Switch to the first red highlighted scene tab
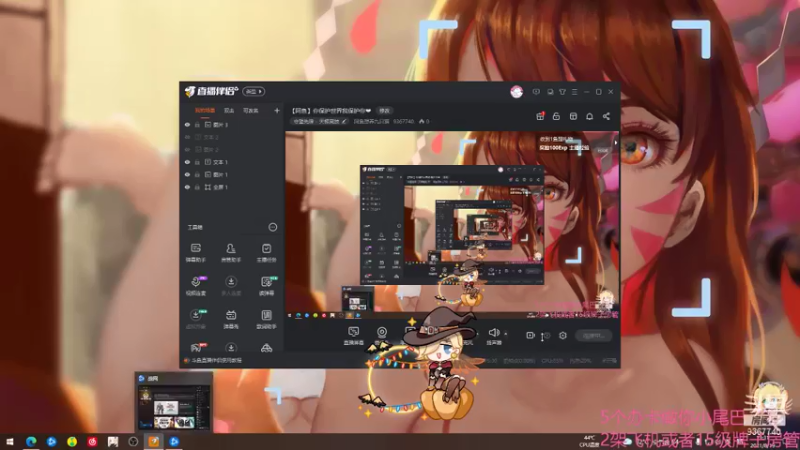The image size is (800, 450). [x=205, y=111]
